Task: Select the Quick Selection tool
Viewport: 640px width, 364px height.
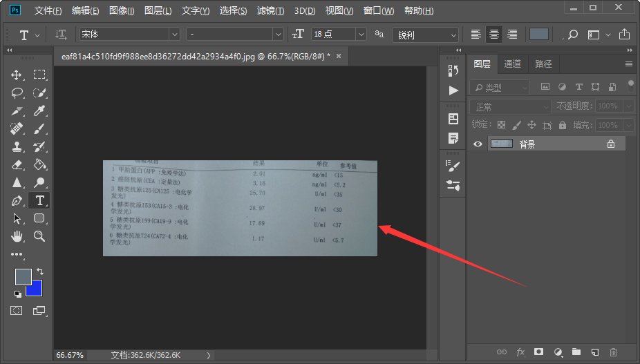Action: (39, 93)
